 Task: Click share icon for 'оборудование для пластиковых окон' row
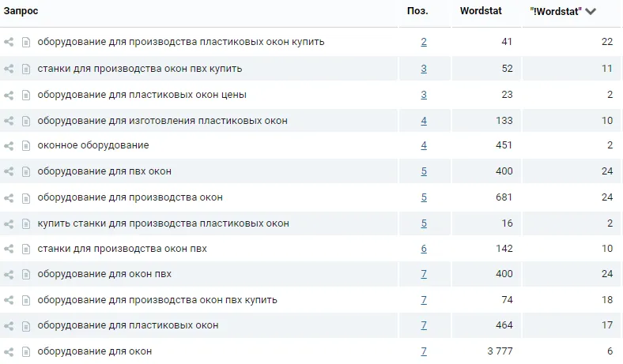(x=9, y=325)
